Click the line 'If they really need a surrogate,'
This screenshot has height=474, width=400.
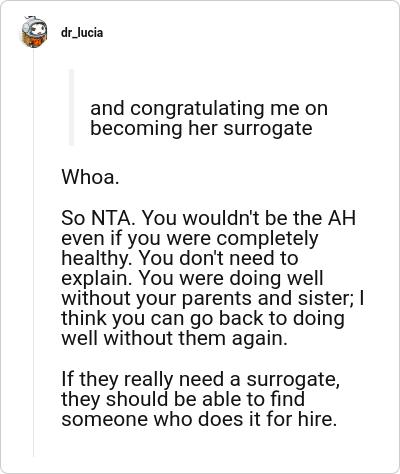pyautogui.click(x=201, y=379)
